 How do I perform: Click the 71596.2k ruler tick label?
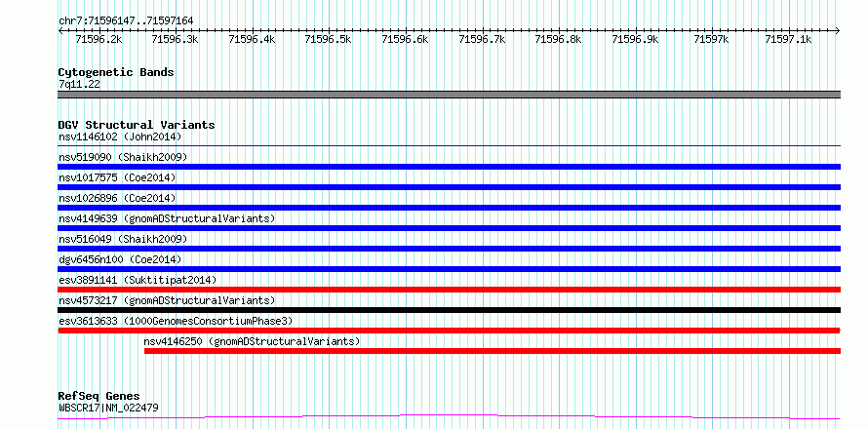(99, 39)
